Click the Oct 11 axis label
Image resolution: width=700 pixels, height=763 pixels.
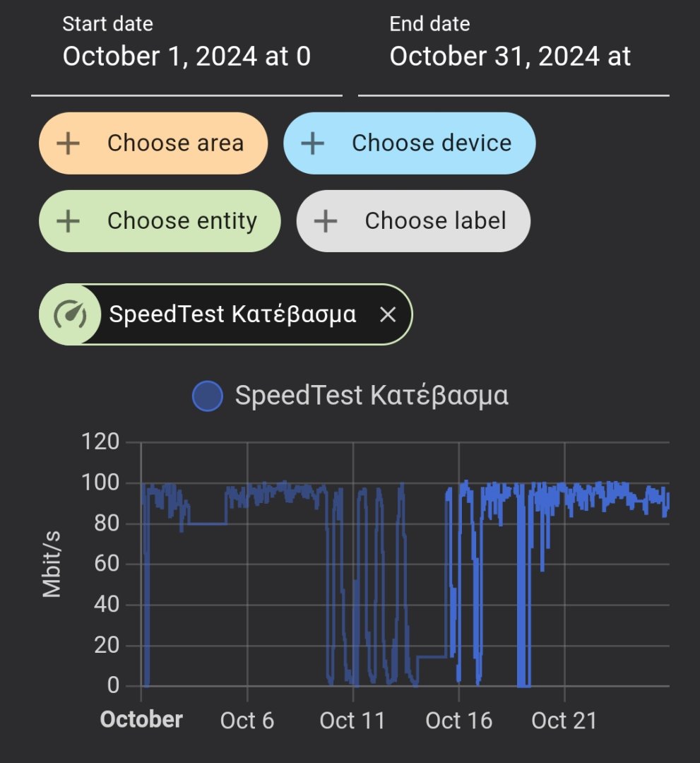tap(352, 721)
